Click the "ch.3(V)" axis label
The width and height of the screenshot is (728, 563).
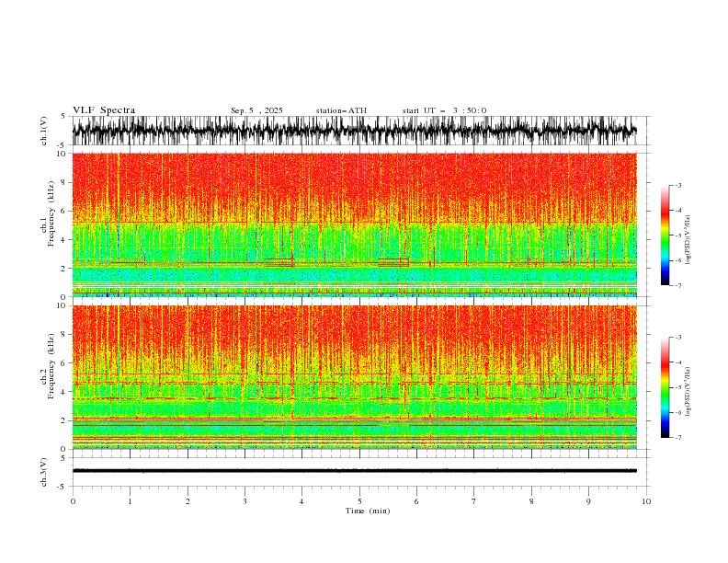pyautogui.click(x=44, y=472)
